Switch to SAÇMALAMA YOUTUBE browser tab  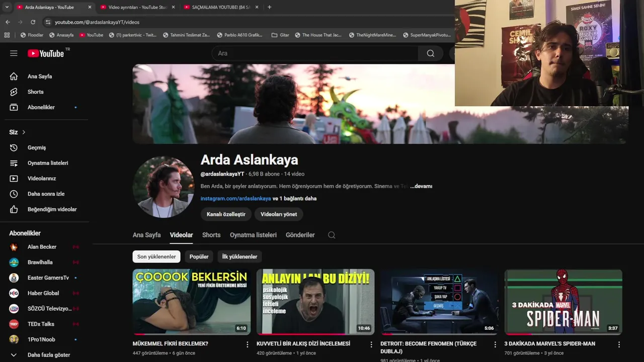[x=220, y=7]
